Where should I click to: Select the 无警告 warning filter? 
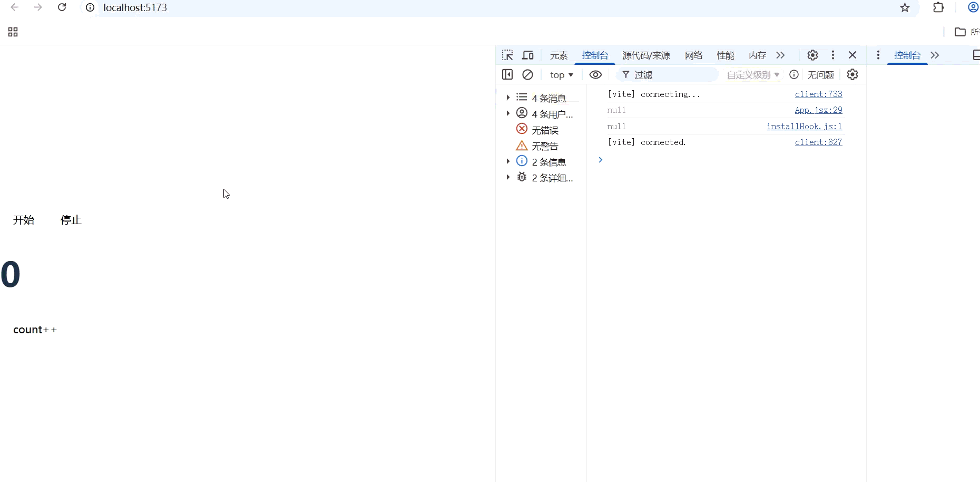coord(545,146)
